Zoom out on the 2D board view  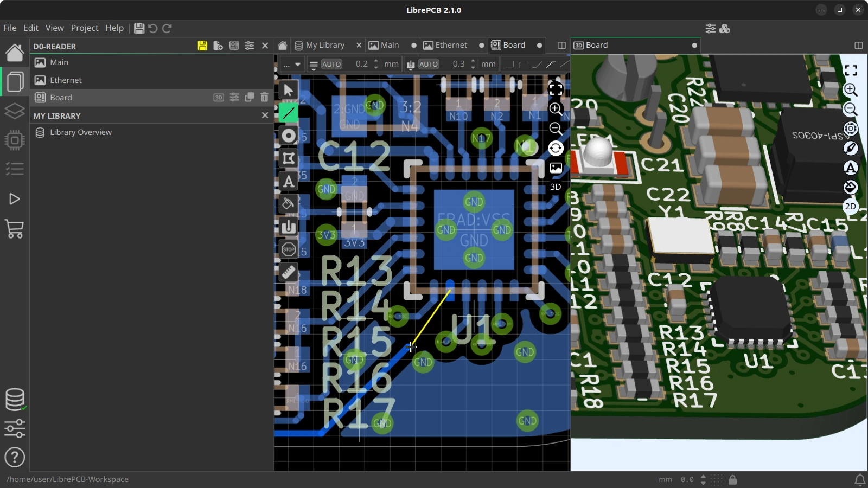coord(556,129)
